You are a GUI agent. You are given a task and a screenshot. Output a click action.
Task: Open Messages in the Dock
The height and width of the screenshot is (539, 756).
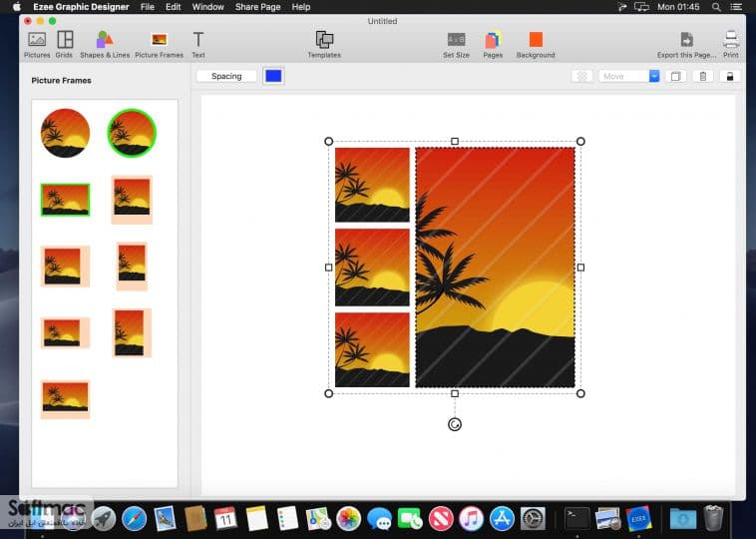(x=379, y=519)
